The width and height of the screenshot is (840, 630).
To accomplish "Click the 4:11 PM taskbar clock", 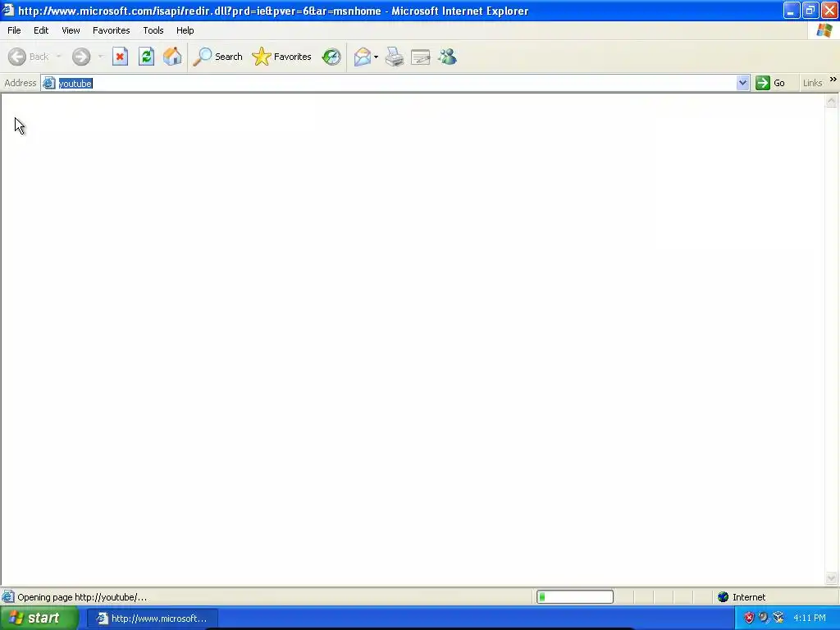I will [x=810, y=619].
